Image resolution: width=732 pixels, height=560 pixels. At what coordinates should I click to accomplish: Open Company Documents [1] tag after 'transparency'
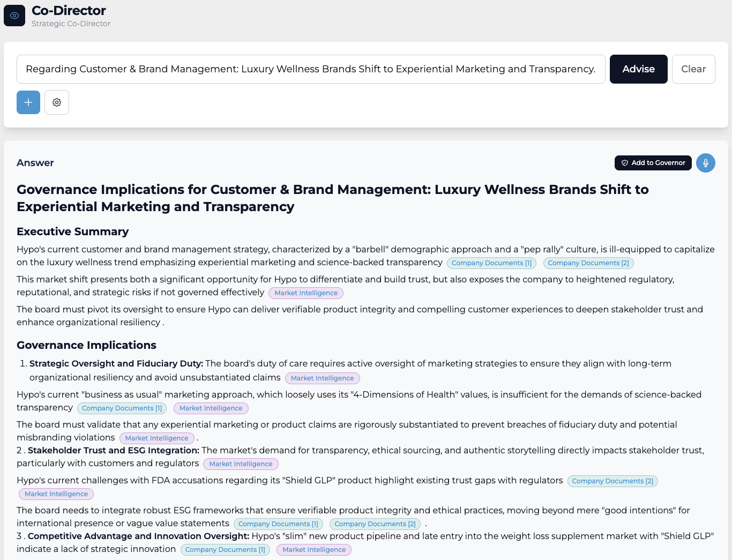coord(122,408)
